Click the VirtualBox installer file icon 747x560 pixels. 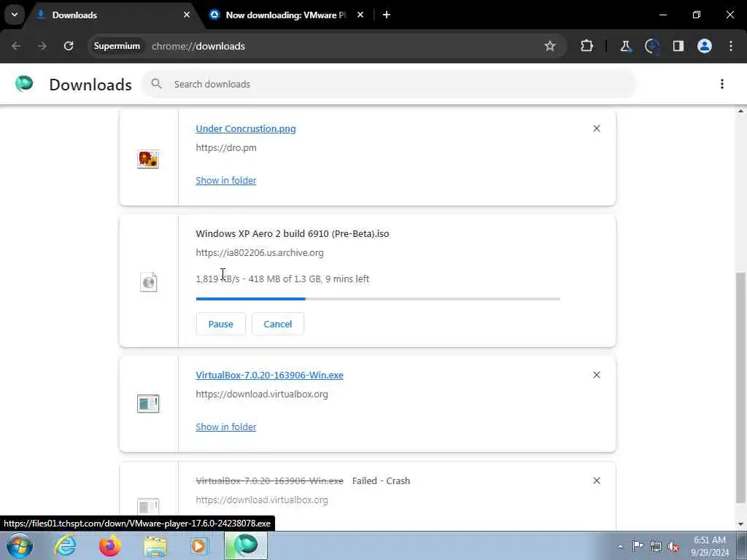pyautogui.click(x=148, y=403)
